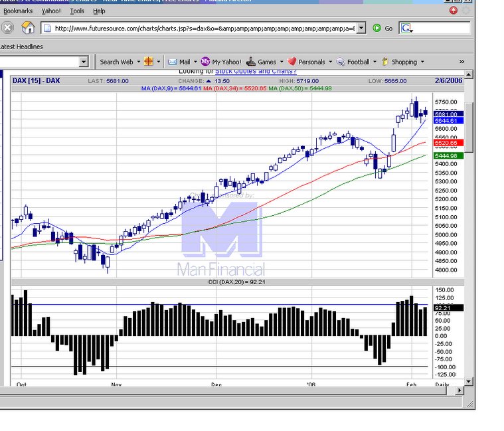Click the CHANGE 13.50 value
The height and width of the screenshot is (431, 504).
click(204, 81)
